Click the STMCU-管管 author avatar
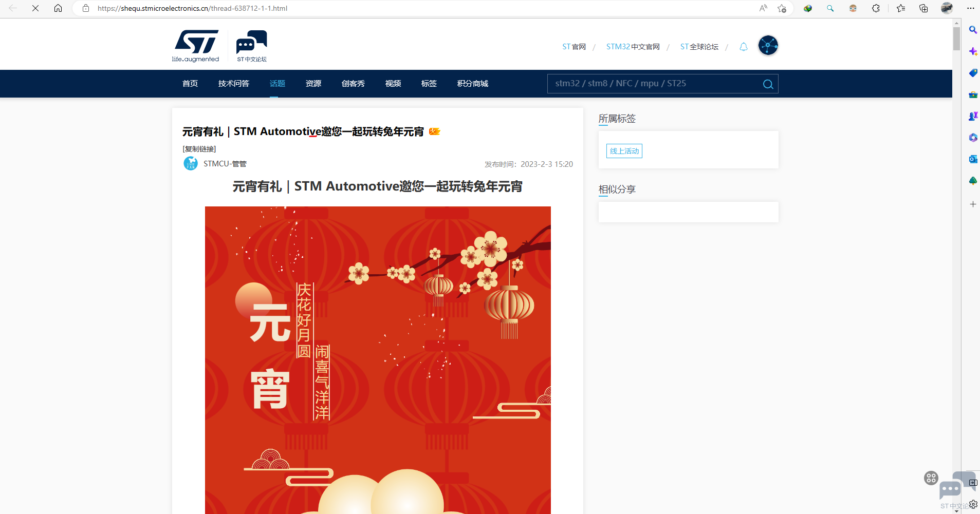The image size is (980, 514). tap(191, 163)
